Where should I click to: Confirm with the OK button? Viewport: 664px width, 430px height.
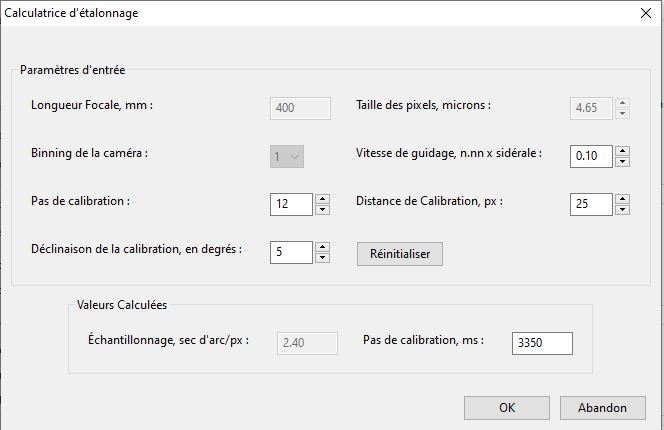coord(507,407)
